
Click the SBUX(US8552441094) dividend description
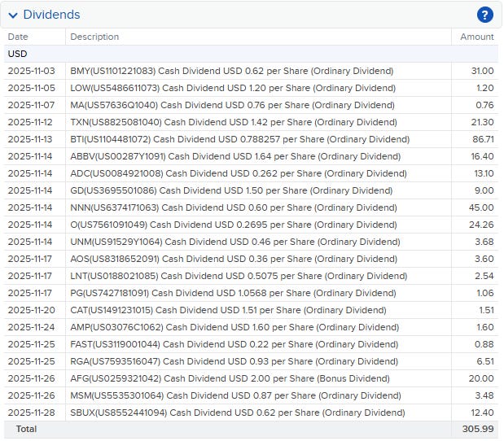point(238,412)
